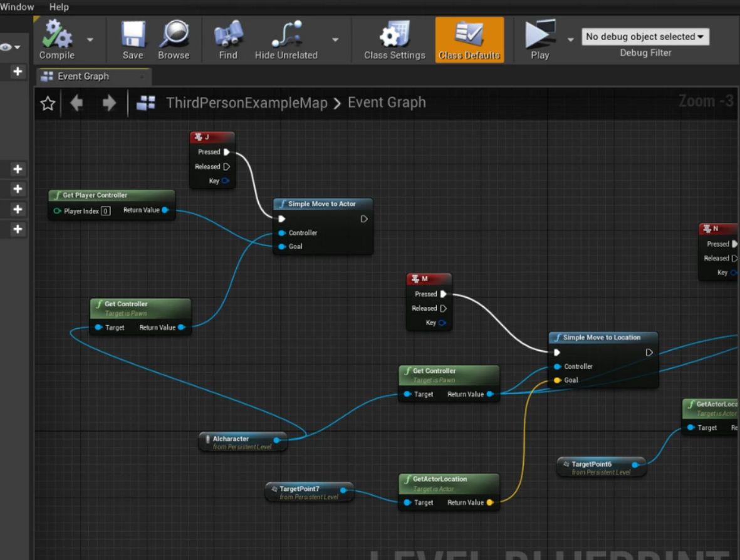740x560 pixels.
Task: Go forward in graph history
Action: (109, 103)
